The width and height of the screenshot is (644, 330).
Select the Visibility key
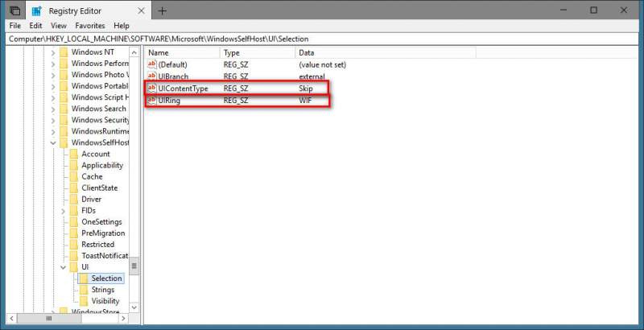pyautogui.click(x=105, y=301)
